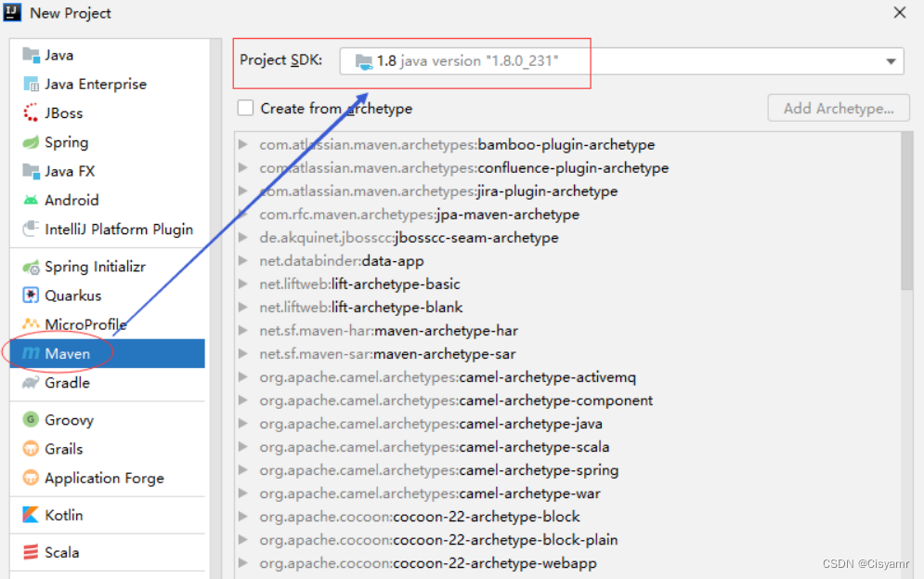Enable Create from archetype checkbox

pos(246,109)
